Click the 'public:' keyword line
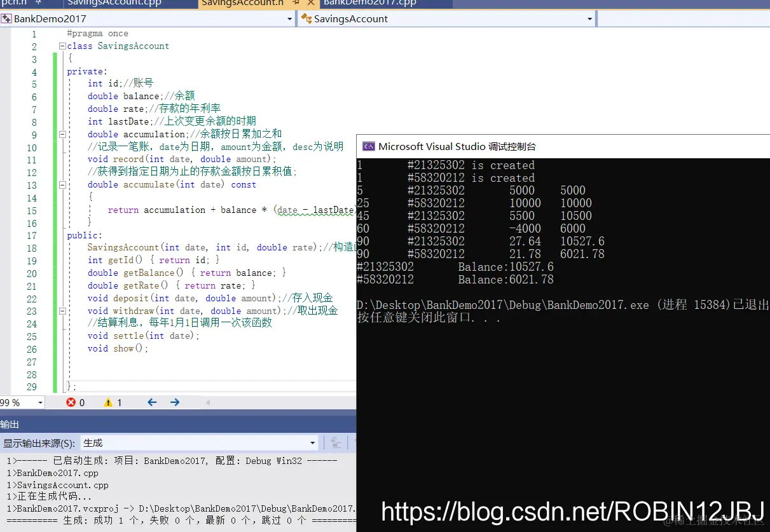770x532 pixels. (85, 236)
